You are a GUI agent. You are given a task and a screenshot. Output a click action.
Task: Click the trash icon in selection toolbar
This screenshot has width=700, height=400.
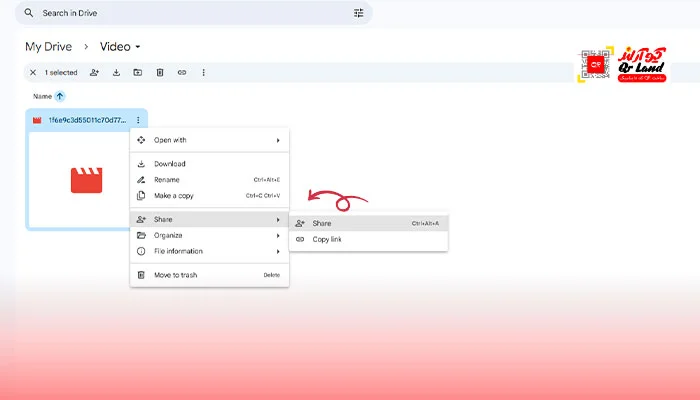pyautogui.click(x=160, y=72)
